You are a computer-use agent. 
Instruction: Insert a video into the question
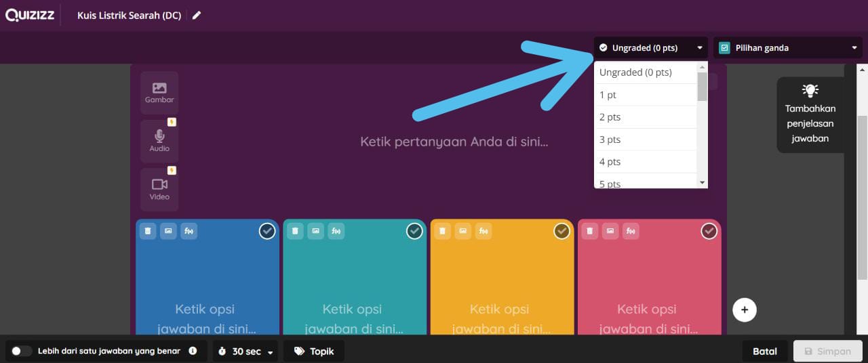click(159, 189)
